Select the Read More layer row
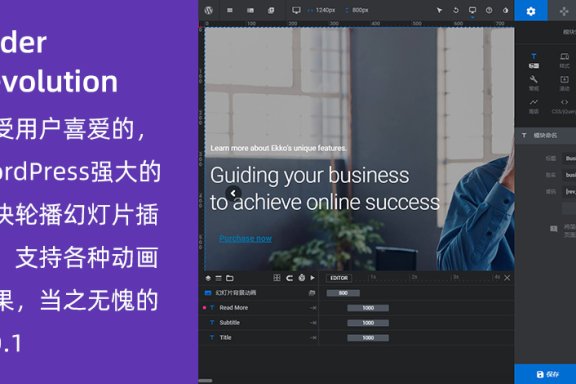This screenshot has height=384, width=576. point(259,308)
